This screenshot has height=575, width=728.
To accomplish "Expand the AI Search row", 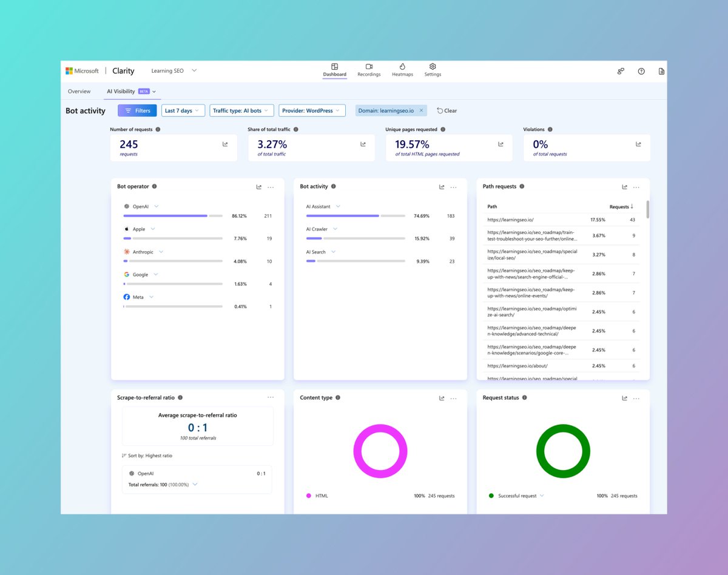I will pyautogui.click(x=333, y=252).
